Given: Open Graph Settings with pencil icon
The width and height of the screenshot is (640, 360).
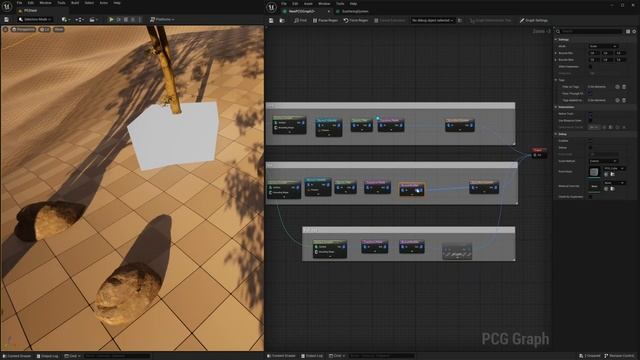Looking at the screenshot, I should click(x=534, y=20).
